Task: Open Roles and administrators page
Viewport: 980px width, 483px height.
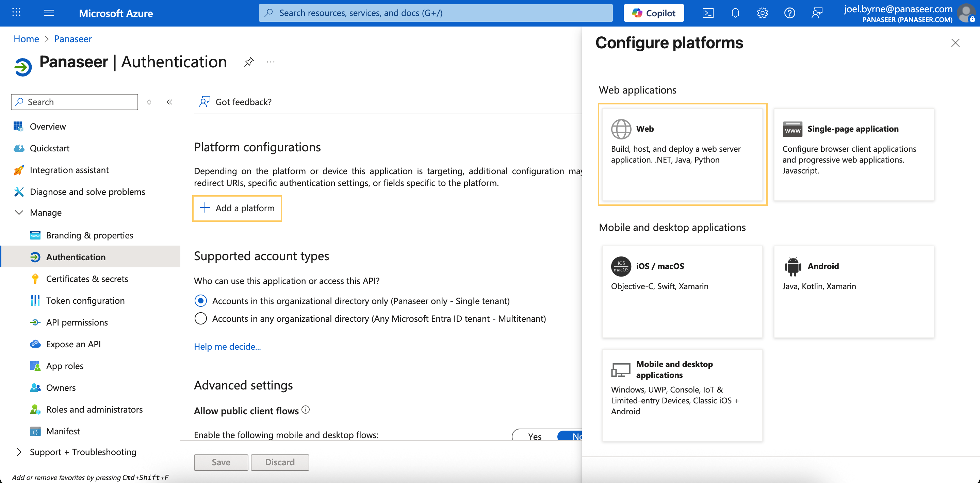Action: [x=94, y=410]
